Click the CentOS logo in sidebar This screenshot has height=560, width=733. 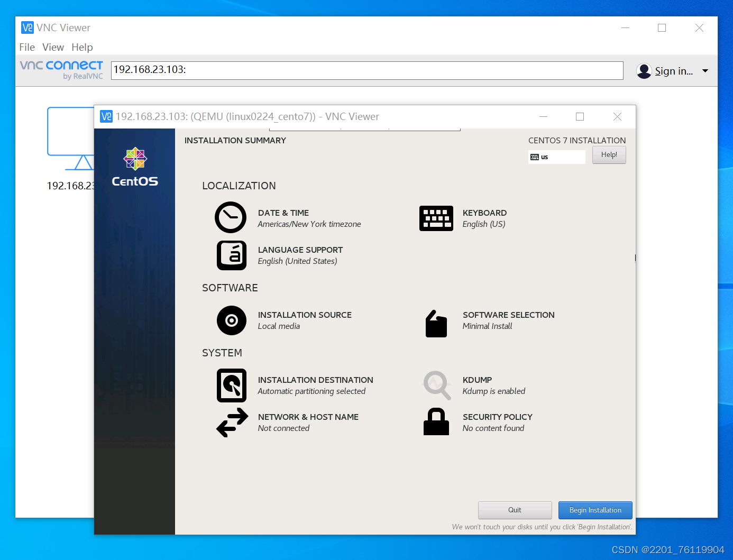tap(135, 167)
